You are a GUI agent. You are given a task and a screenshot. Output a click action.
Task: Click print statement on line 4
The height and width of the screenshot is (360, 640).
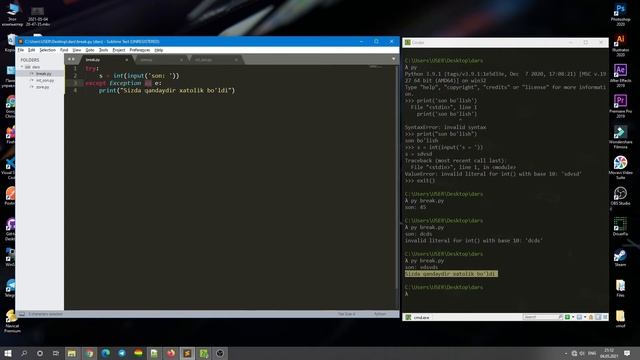167,90
